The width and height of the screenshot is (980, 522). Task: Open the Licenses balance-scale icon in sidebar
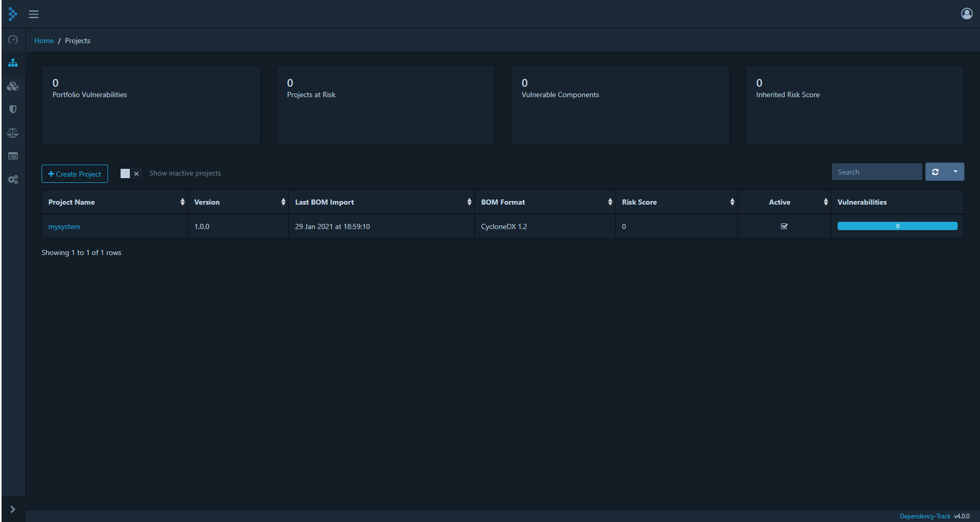coord(13,133)
